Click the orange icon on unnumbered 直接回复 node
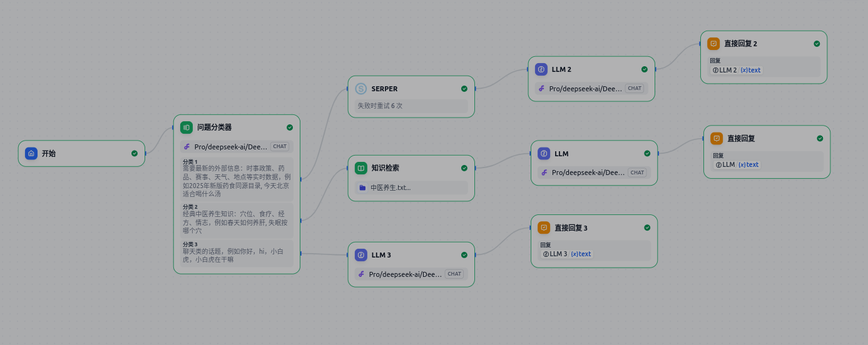The height and width of the screenshot is (345, 868). [717, 138]
